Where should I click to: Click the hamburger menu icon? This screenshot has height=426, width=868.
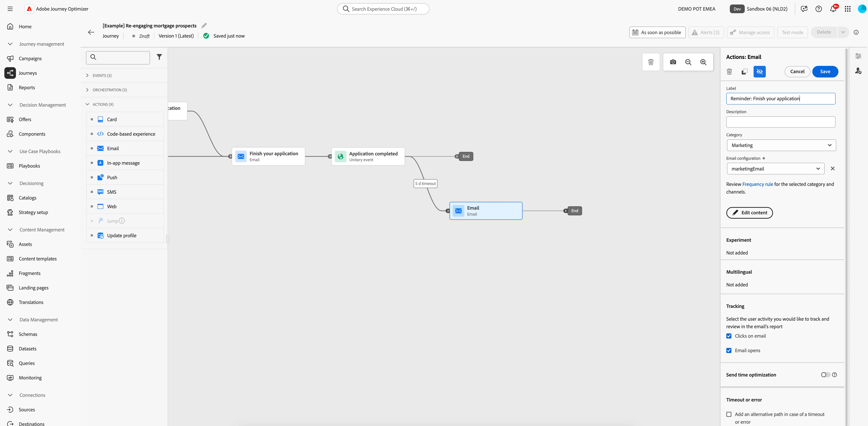[x=10, y=9]
